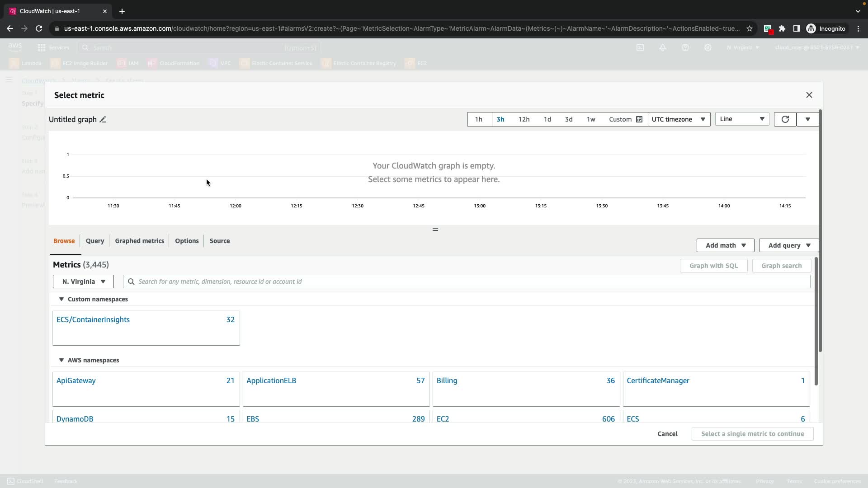Bookmark this page with the star icon

[x=750, y=28]
